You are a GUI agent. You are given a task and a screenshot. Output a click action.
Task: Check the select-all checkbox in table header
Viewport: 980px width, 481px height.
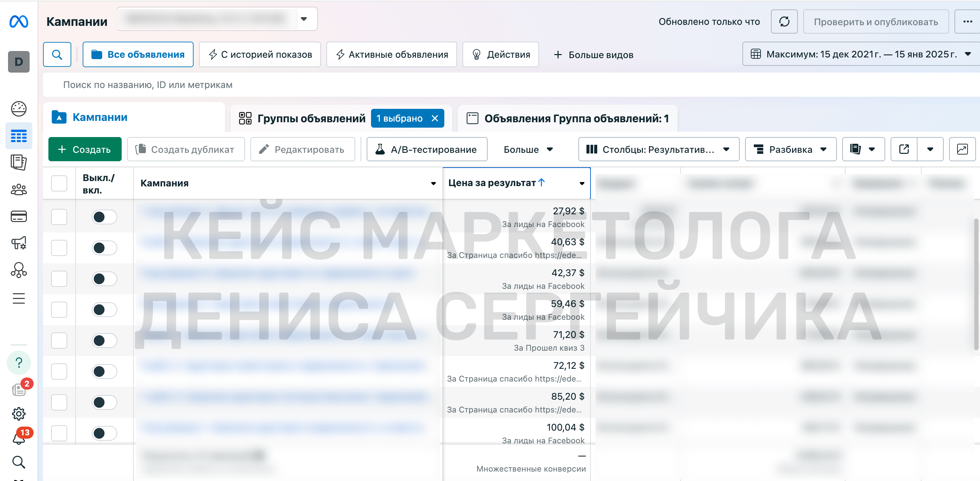point(59,183)
